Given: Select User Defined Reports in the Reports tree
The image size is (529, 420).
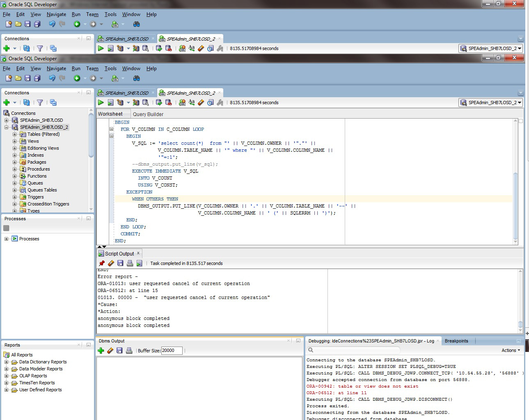Looking at the screenshot, I should click(x=40, y=390).
